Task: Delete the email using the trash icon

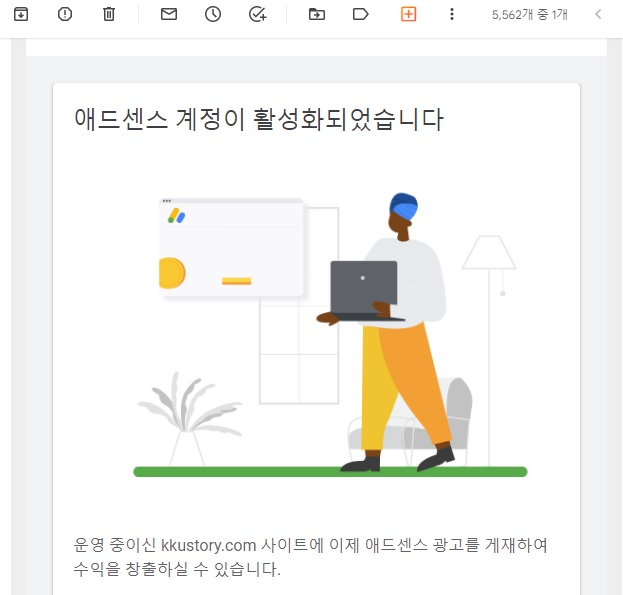Action: [x=109, y=14]
